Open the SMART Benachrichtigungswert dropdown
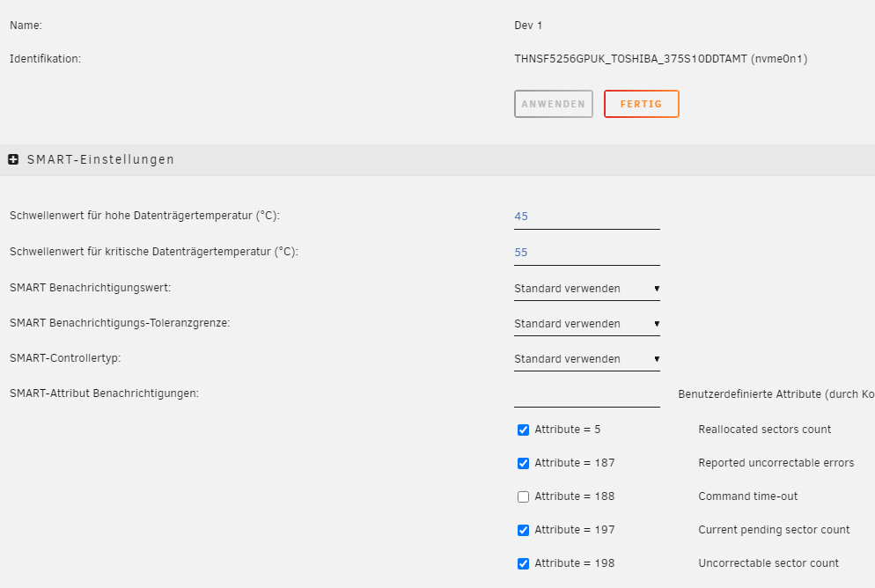875x588 pixels. pos(586,289)
